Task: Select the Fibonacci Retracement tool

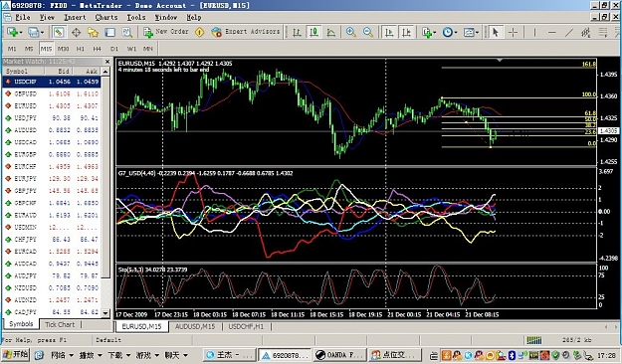Action: pyautogui.click(x=603, y=32)
